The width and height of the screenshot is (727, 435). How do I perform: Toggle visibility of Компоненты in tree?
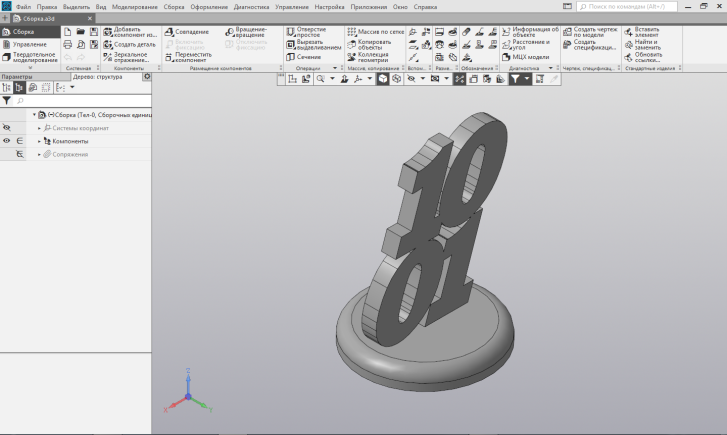7,141
